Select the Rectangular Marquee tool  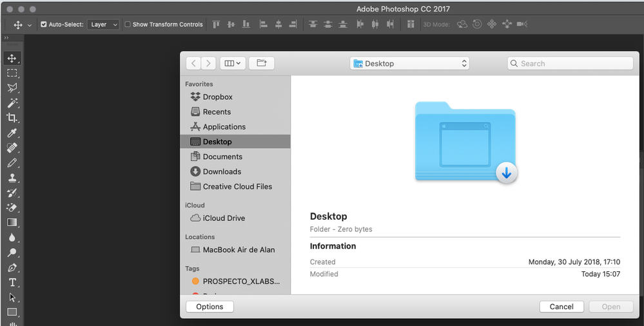point(12,73)
